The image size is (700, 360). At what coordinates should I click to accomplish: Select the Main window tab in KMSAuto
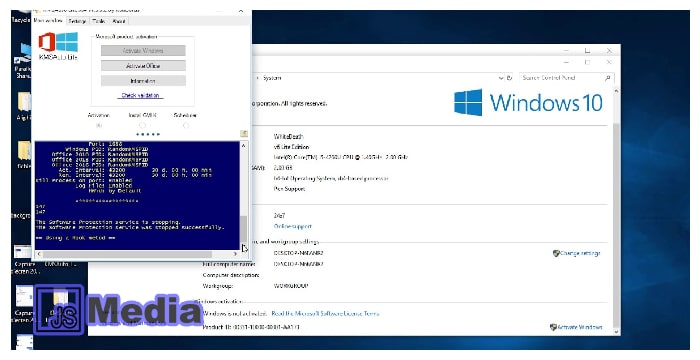[x=48, y=21]
